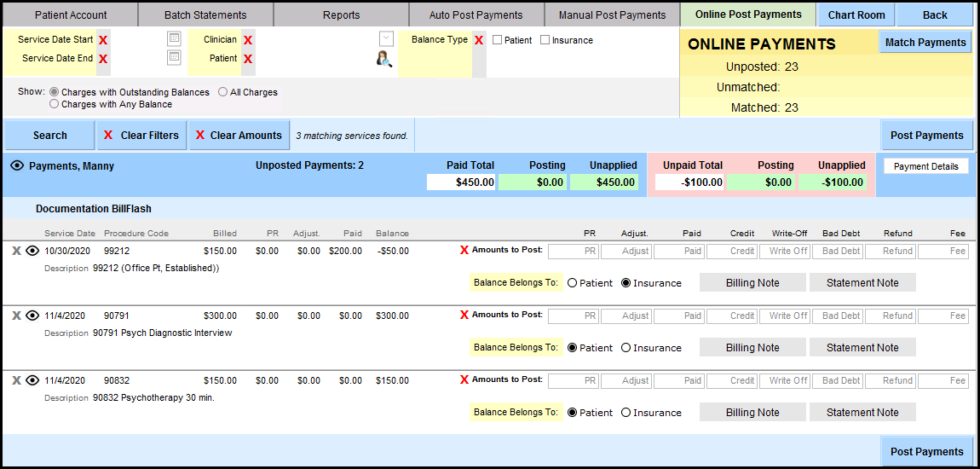
Task: Select All Charges radio option
Action: pos(223,92)
